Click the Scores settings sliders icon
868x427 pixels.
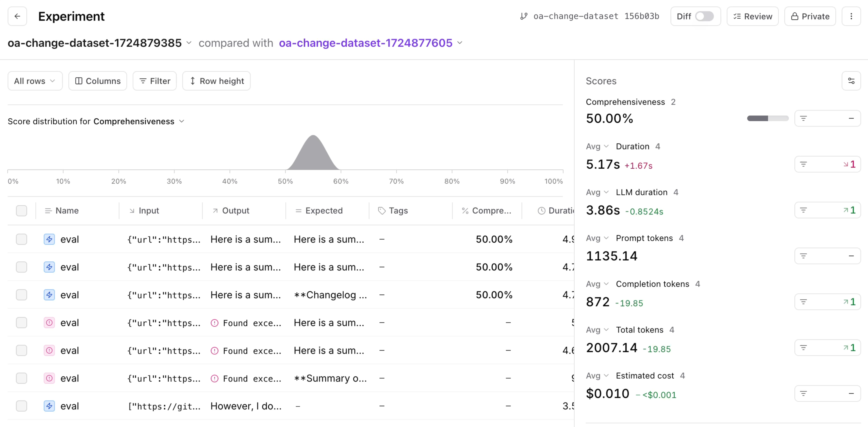[851, 81]
